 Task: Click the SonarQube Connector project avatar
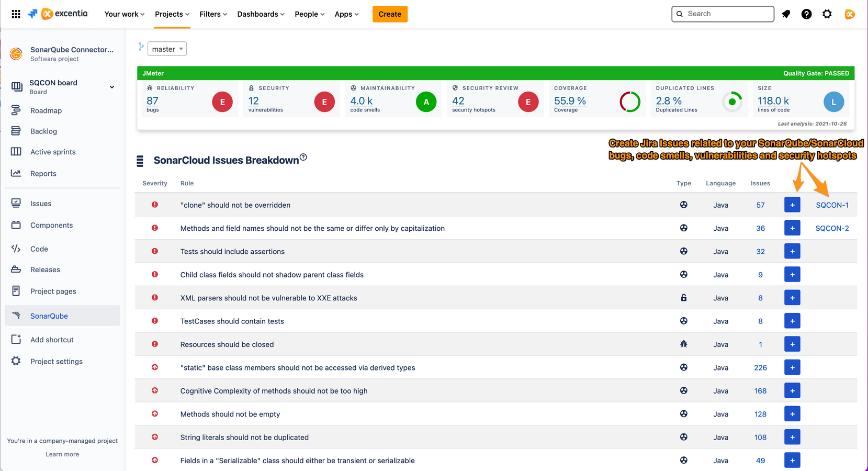[16, 53]
